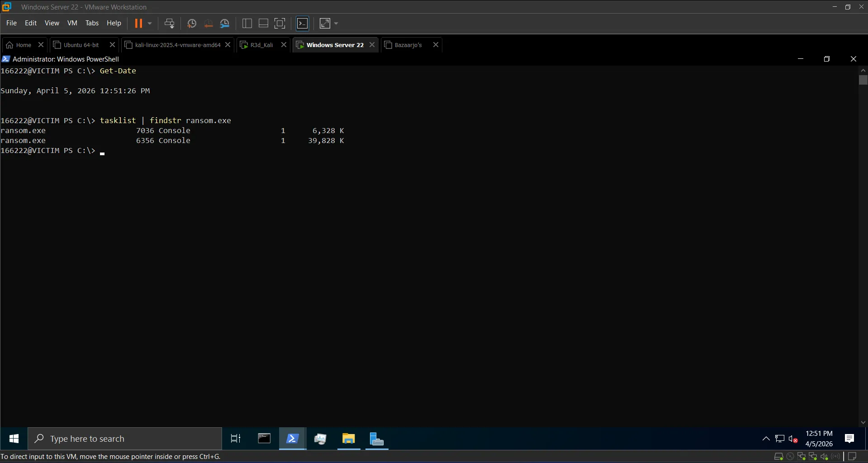Open the Windows Start menu
868x463 pixels.
pyautogui.click(x=14, y=439)
